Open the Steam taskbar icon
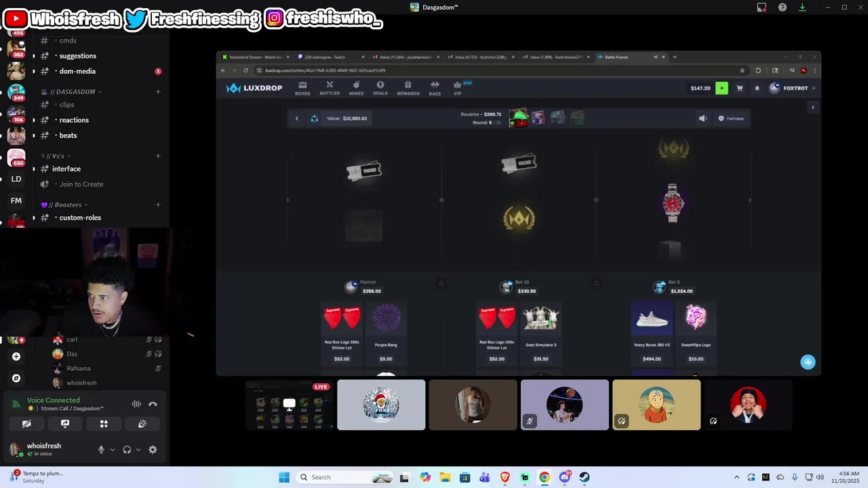 pyautogui.click(x=584, y=477)
